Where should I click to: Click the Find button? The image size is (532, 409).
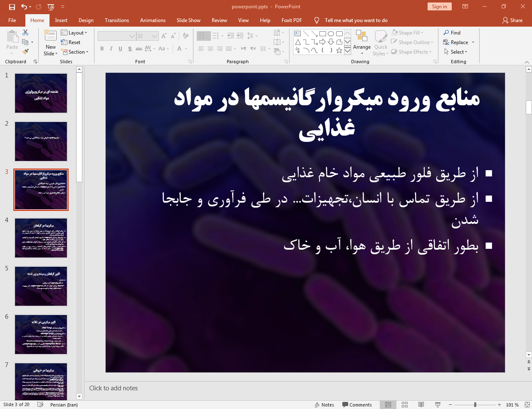[452, 32]
